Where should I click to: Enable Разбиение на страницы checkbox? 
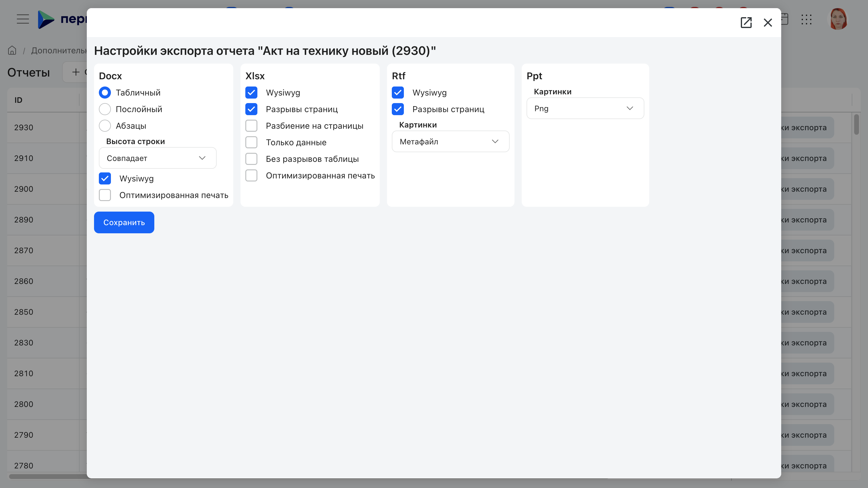point(251,125)
